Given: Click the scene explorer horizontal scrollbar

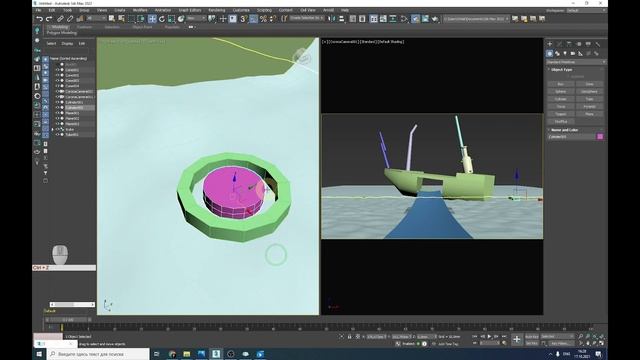Looking at the screenshot, I should 72,304.
